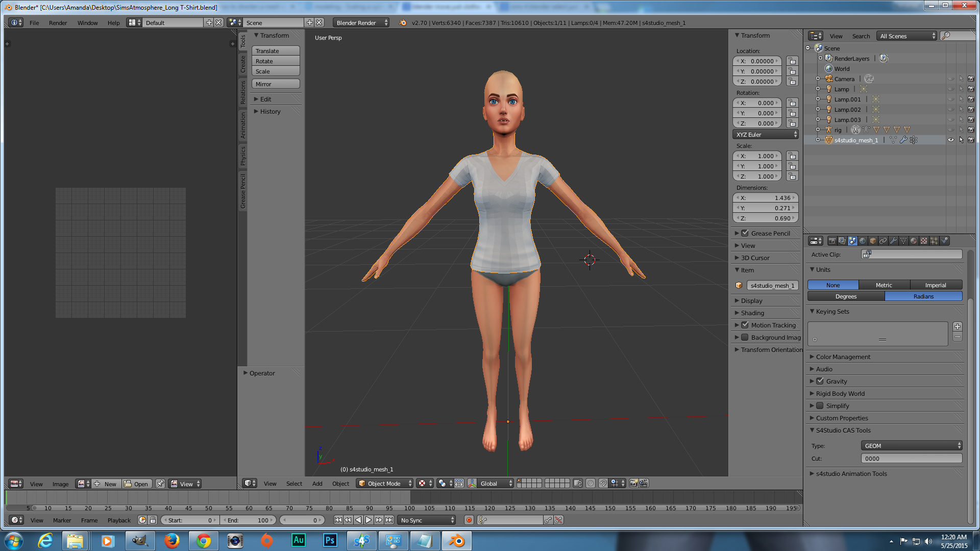Select Degrees rotation unit
Image resolution: width=980 pixels, height=551 pixels.
click(x=846, y=296)
